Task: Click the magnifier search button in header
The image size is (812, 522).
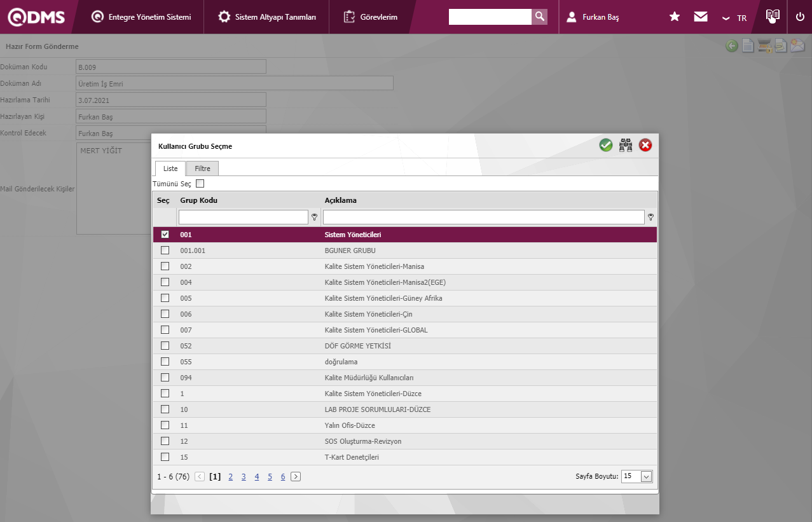Action: tap(539, 17)
